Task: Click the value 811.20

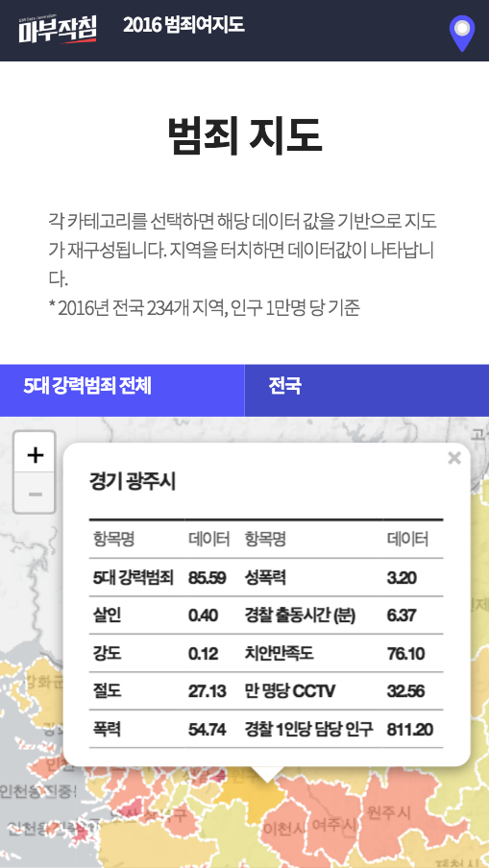Action: coord(410,730)
